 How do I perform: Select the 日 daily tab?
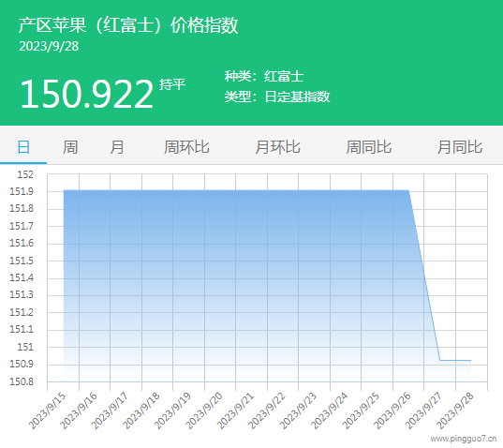pyautogui.click(x=23, y=147)
